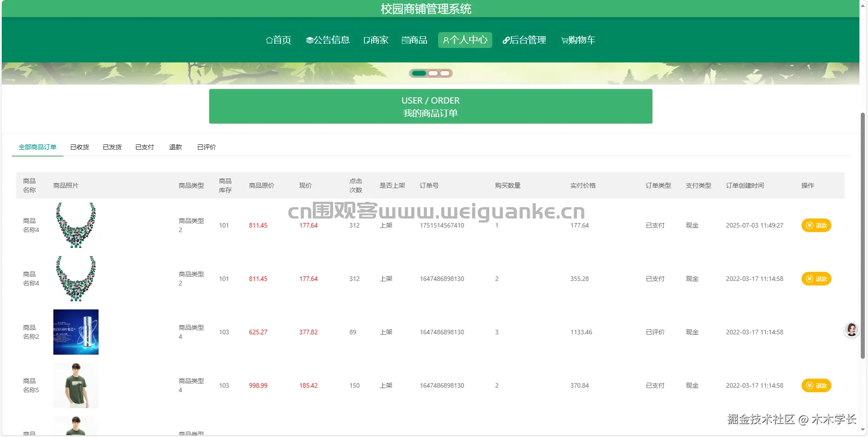Click the 商品 products icon
The height and width of the screenshot is (437, 868).
pyautogui.click(x=405, y=40)
